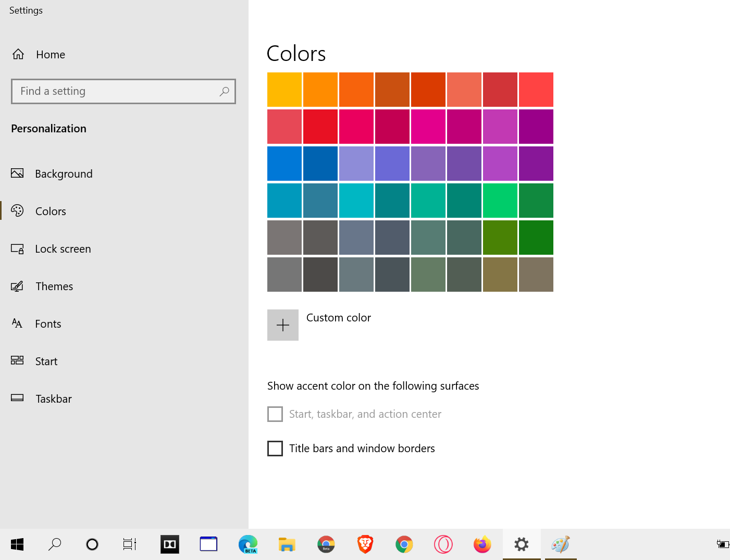Open Start settings page
Screen dimensions: 730x560
coord(46,361)
